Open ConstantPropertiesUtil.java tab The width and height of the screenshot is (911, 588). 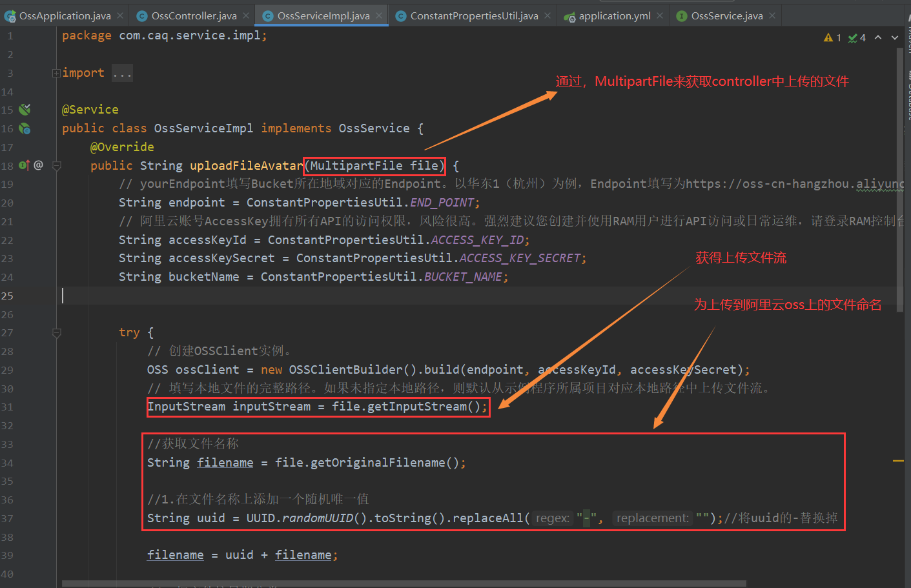[x=474, y=15]
